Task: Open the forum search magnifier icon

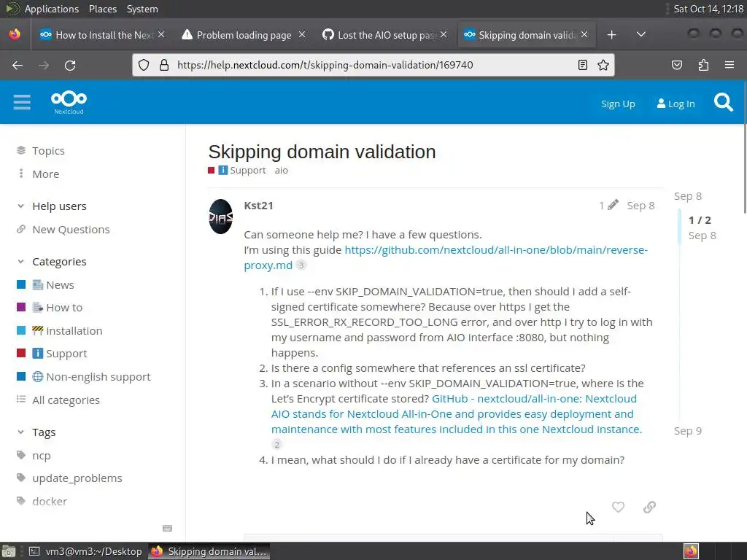Action: pos(723,102)
